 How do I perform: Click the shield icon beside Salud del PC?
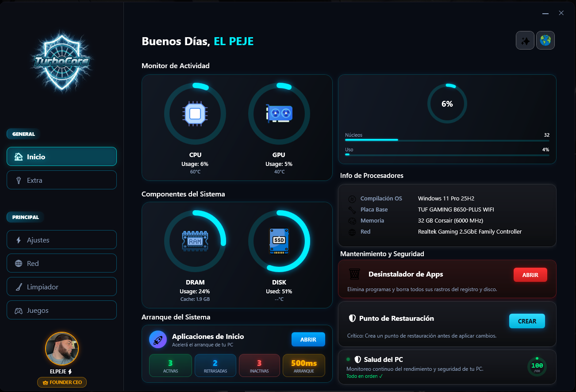coord(358,360)
